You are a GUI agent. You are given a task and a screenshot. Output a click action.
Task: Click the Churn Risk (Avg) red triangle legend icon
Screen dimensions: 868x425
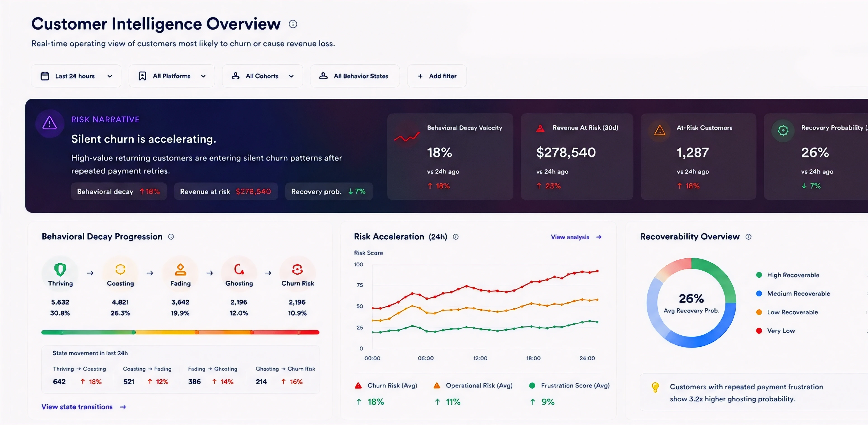358,386
